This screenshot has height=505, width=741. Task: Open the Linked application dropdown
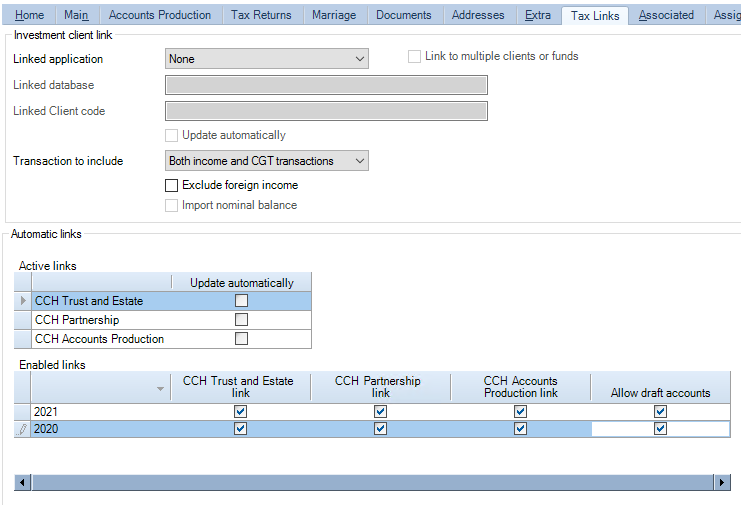(x=267, y=59)
